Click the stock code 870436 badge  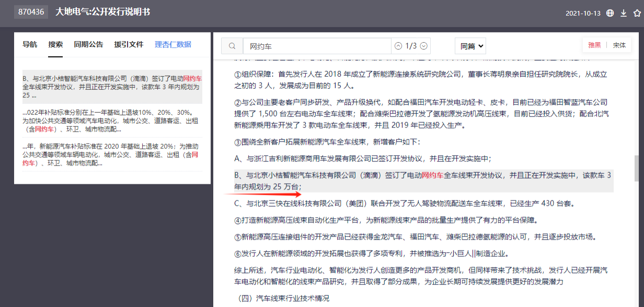[x=31, y=12]
